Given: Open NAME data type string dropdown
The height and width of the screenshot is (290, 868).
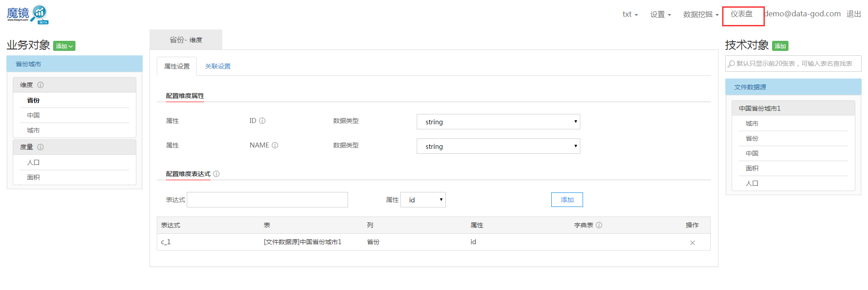Looking at the screenshot, I should point(498,146).
